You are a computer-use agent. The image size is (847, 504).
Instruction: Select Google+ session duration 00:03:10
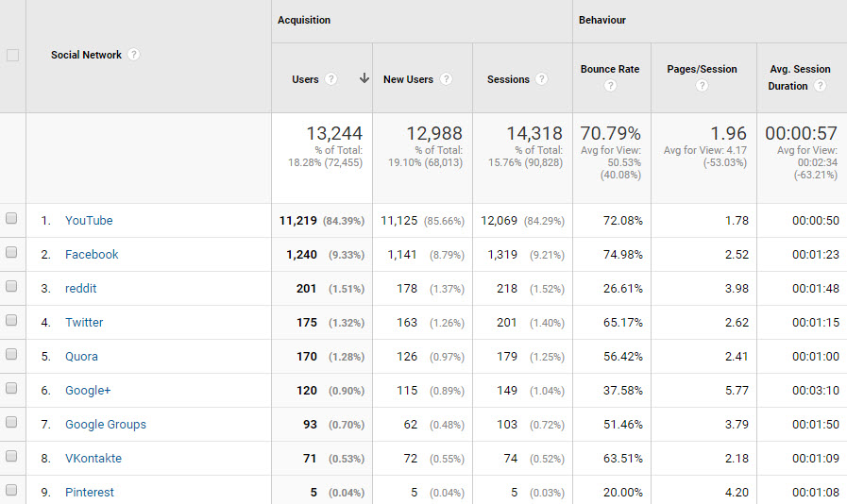coord(816,391)
